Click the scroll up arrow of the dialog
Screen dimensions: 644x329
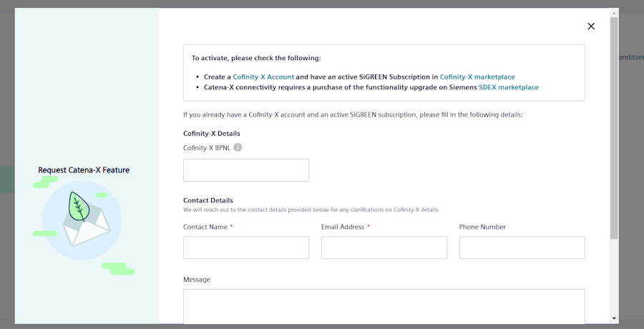tap(614, 12)
